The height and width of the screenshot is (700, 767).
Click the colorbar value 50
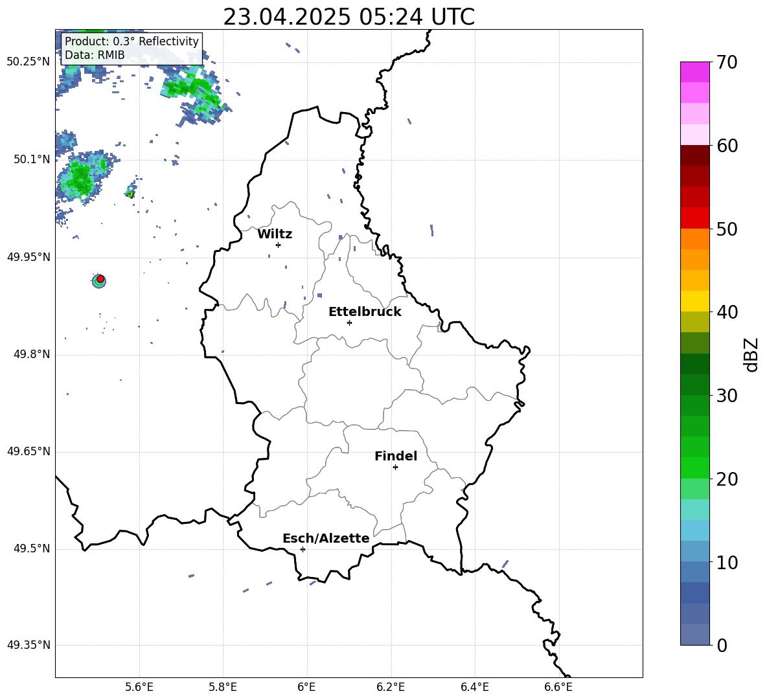pos(727,229)
